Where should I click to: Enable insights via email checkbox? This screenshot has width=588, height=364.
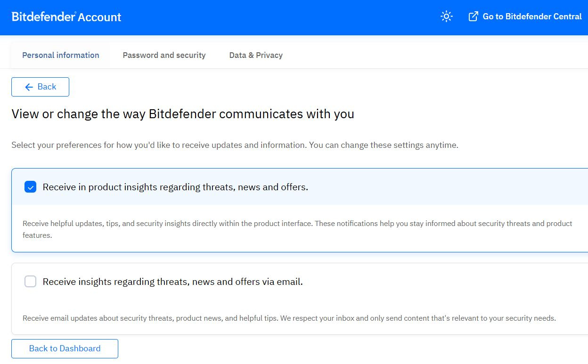[30, 282]
